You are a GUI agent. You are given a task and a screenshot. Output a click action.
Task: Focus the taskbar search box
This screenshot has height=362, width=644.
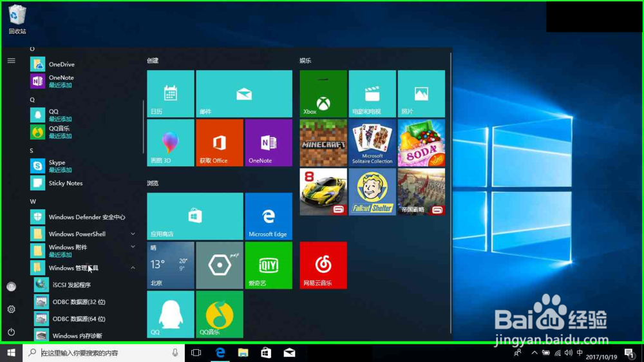pyautogui.click(x=104, y=352)
